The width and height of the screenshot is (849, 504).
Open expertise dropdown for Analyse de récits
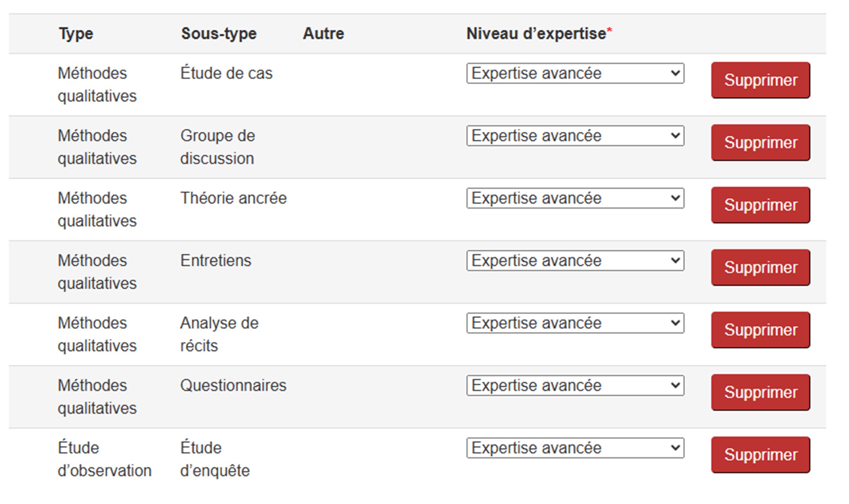pos(575,323)
